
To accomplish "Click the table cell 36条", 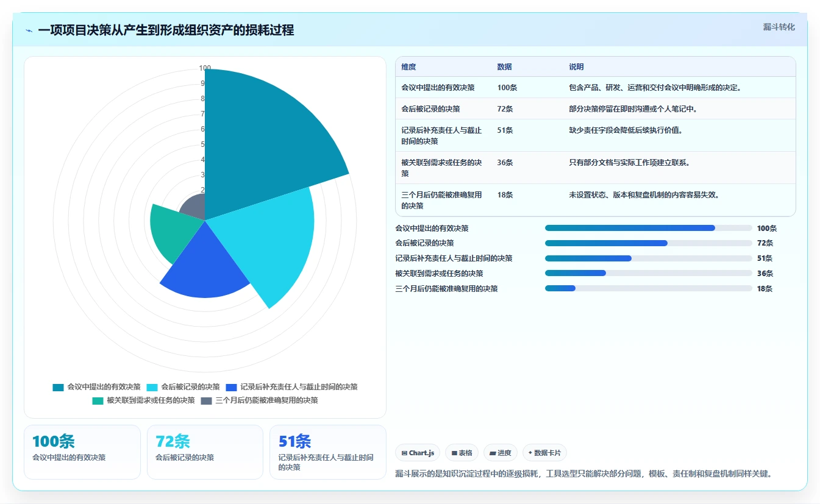I will tap(505, 163).
